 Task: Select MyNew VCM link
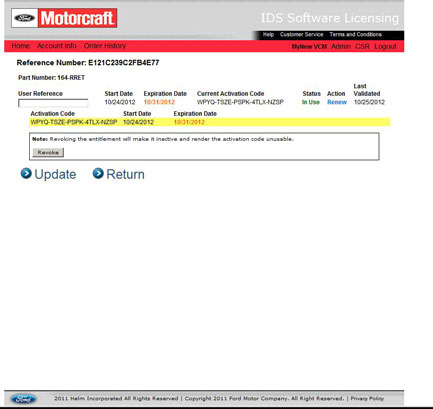pyautogui.click(x=309, y=47)
